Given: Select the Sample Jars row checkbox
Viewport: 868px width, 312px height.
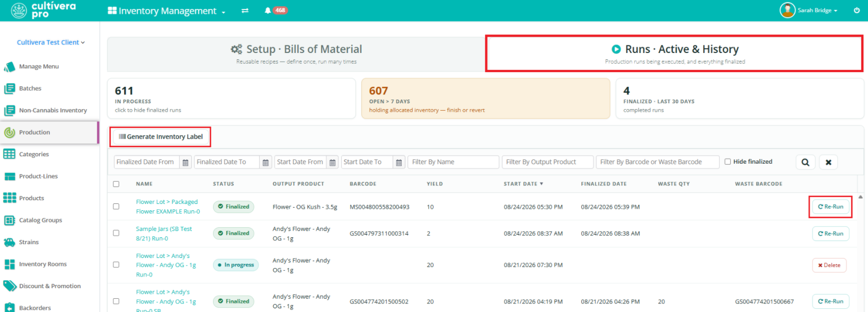Looking at the screenshot, I should point(116,233).
